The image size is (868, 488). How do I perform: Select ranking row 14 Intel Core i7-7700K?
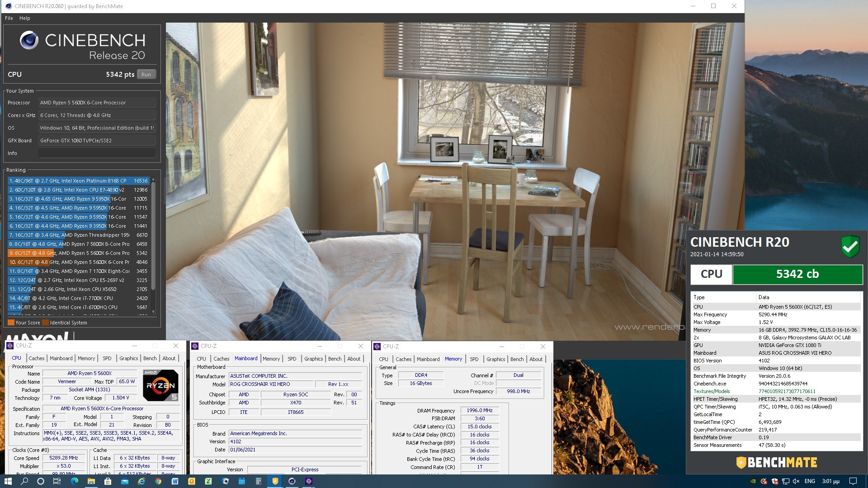click(79, 298)
